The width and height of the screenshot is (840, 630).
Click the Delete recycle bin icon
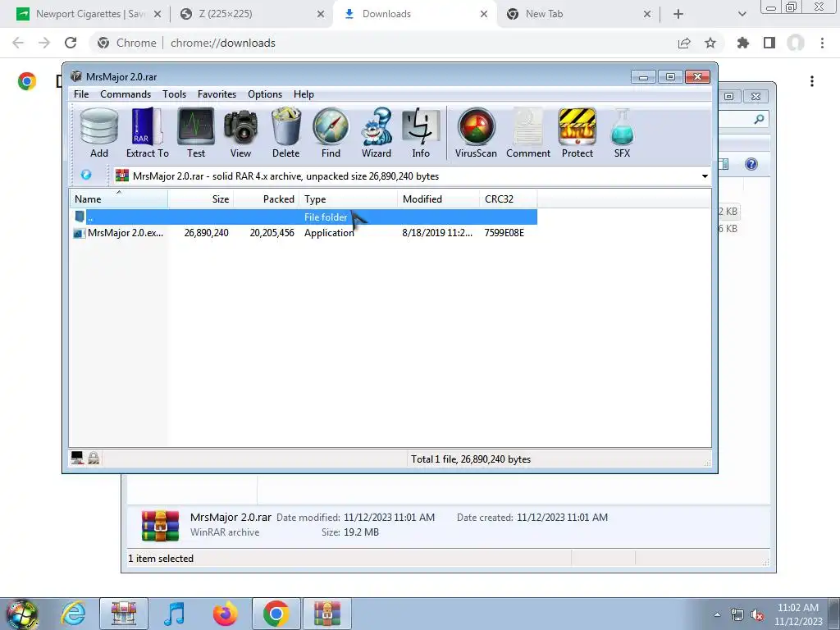[285, 133]
